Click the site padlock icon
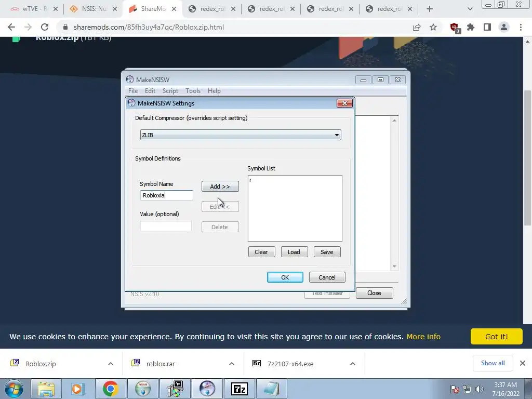The height and width of the screenshot is (399, 532). pos(65,27)
